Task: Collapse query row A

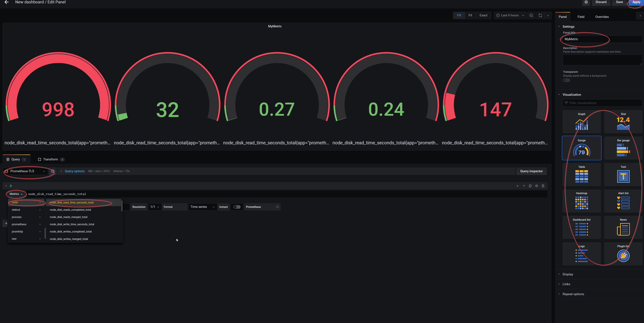Action: pyautogui.click(x=6, y=186)
